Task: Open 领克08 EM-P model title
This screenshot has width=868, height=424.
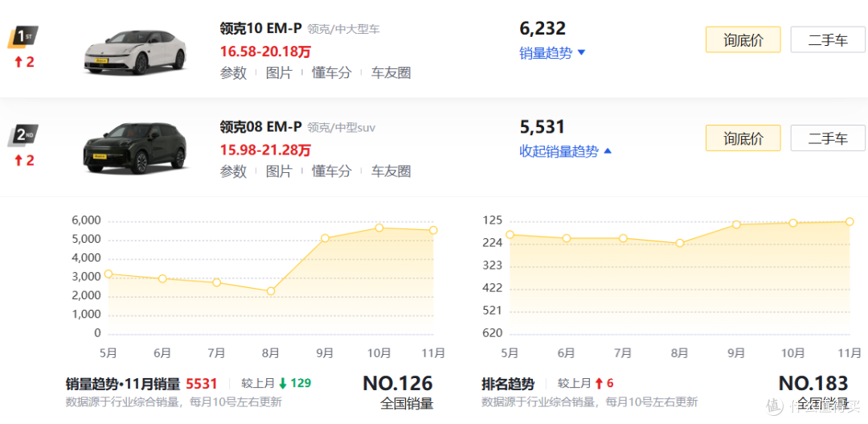Action: tap(260, 127)
